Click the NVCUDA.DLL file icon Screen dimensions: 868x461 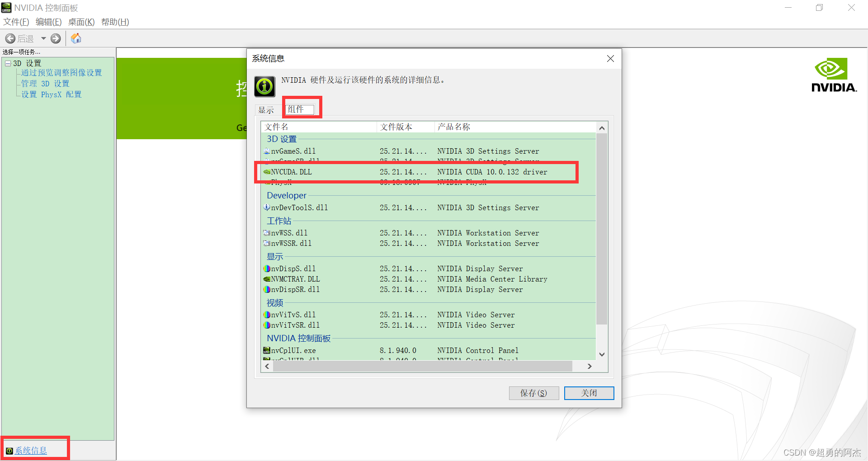coord(267,172)
